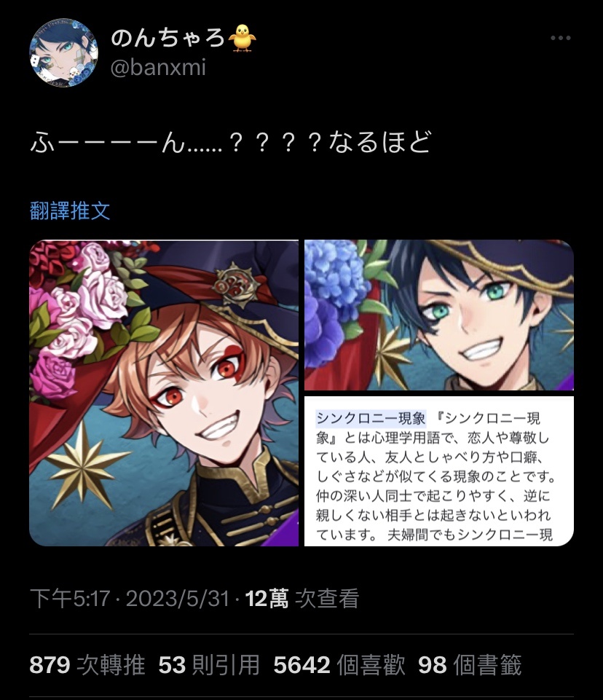View the 5642 likes list
Viewport: 603px width, 700px height.
pyautogui.click(x=339, y=665)
